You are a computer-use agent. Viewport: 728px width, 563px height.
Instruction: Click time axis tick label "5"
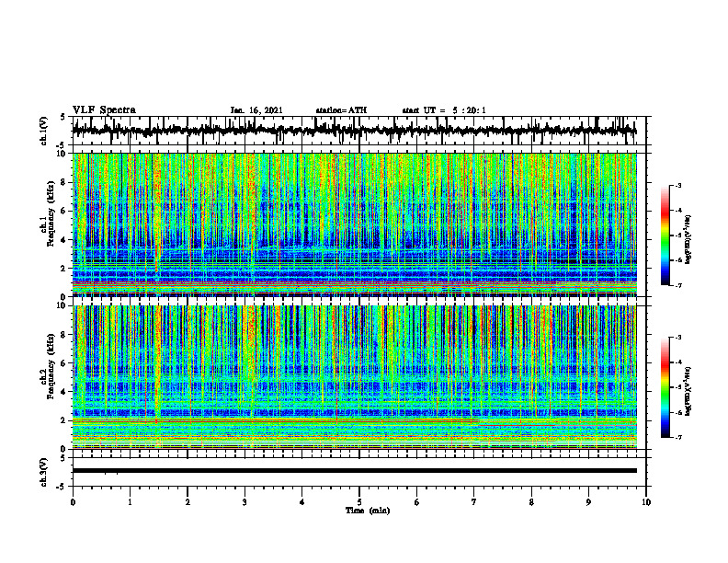pos(359,502)
